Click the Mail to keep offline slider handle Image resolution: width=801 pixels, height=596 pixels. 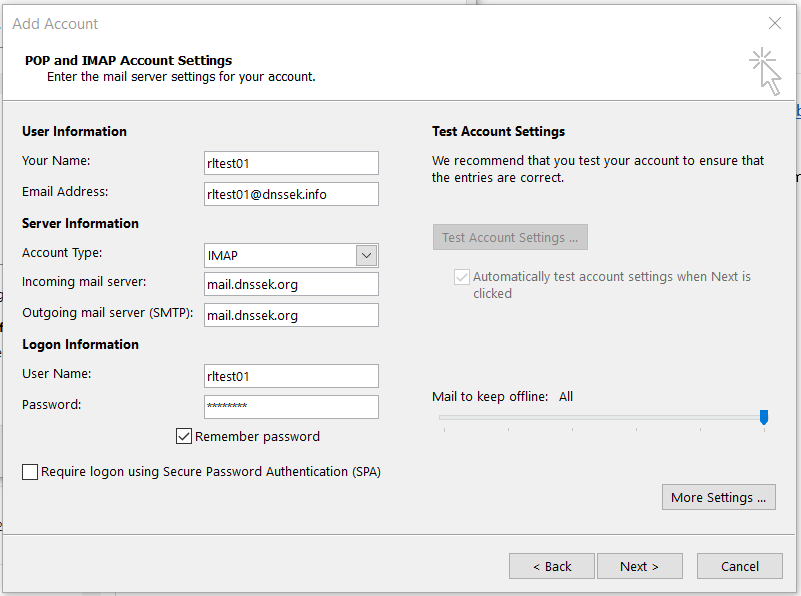[764, 417]
